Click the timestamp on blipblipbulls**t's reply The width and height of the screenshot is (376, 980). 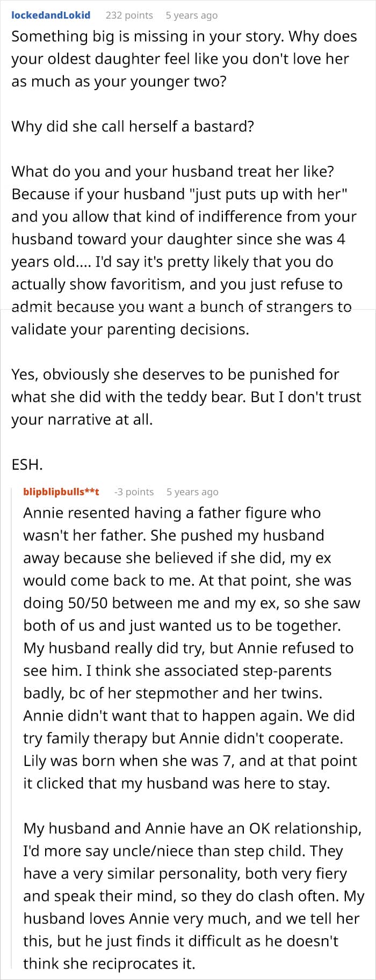coord(192,492)
